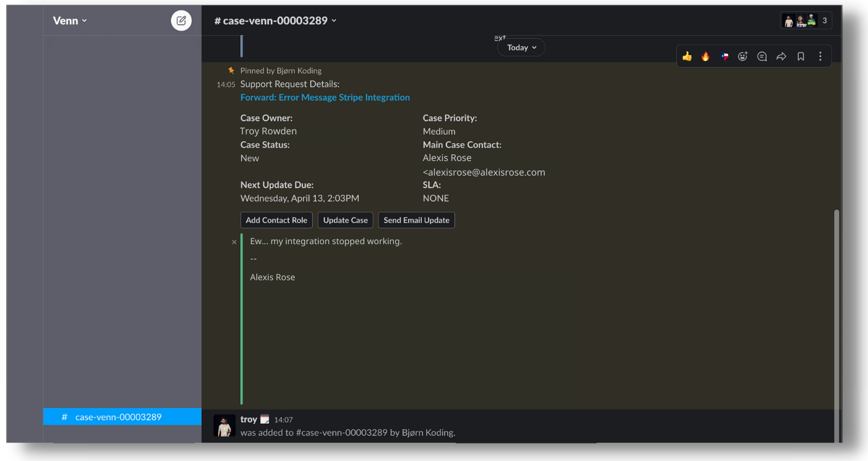The width and height of the screenshot is (868, 461).
Task: Open the Today date navigation dropdown
Action: (520, 47)
